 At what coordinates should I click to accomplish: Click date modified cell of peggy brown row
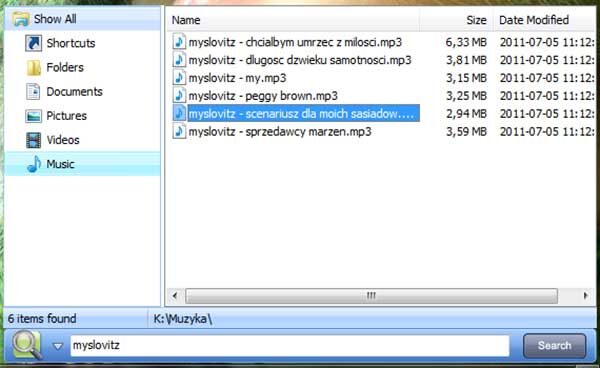click(x=547, y=96)
